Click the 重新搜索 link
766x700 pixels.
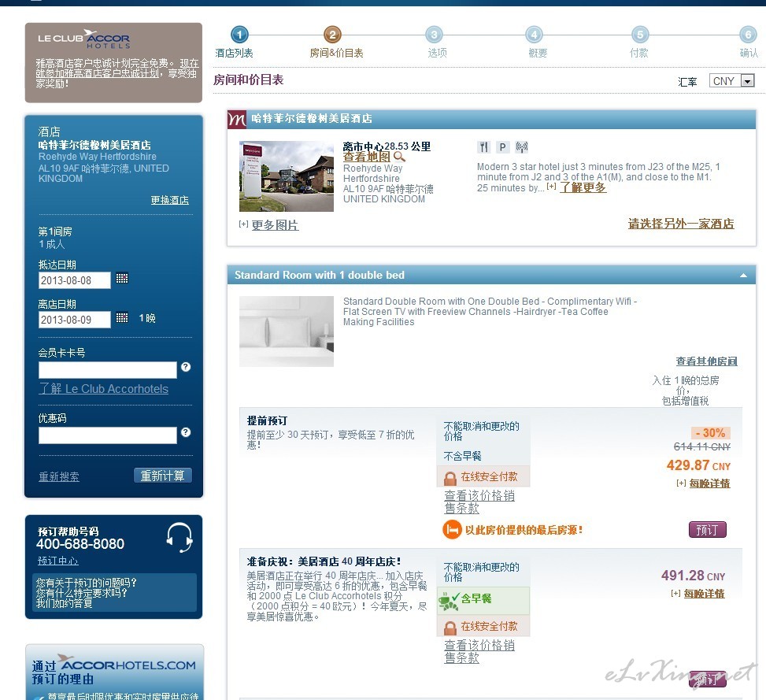point(59,476)
